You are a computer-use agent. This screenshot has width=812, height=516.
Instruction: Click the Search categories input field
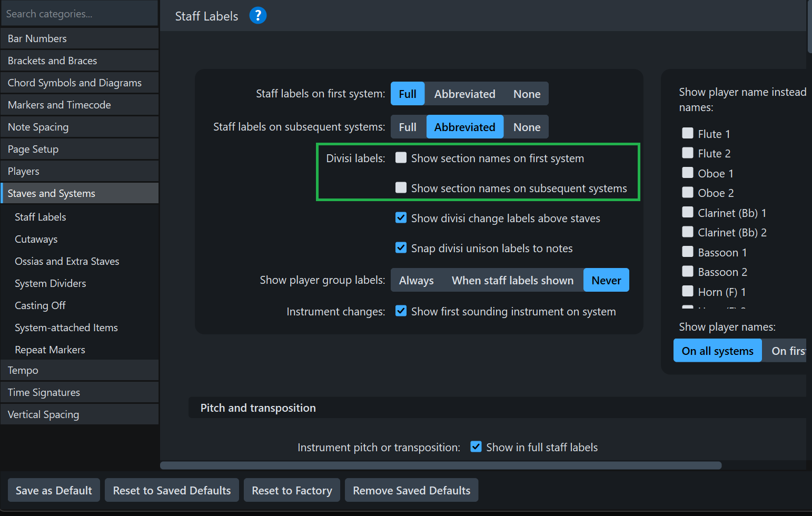pyautogui.click(x=79, y=14)
